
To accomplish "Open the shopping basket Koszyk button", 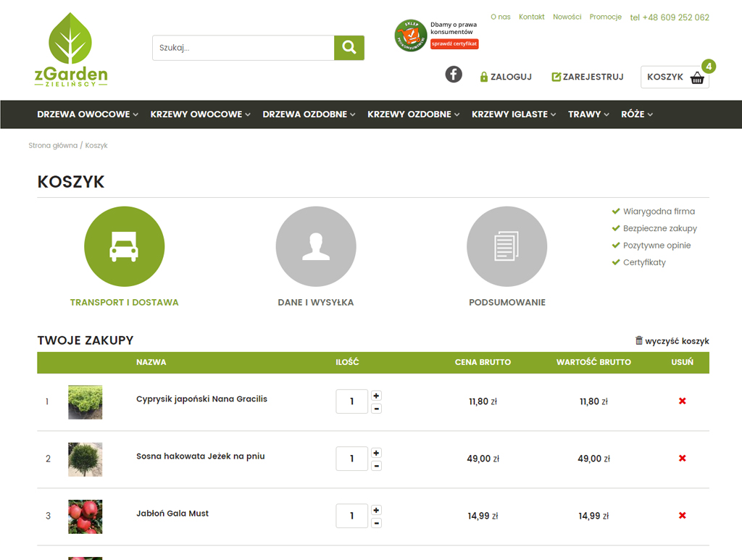I will (x=675, y=77).
